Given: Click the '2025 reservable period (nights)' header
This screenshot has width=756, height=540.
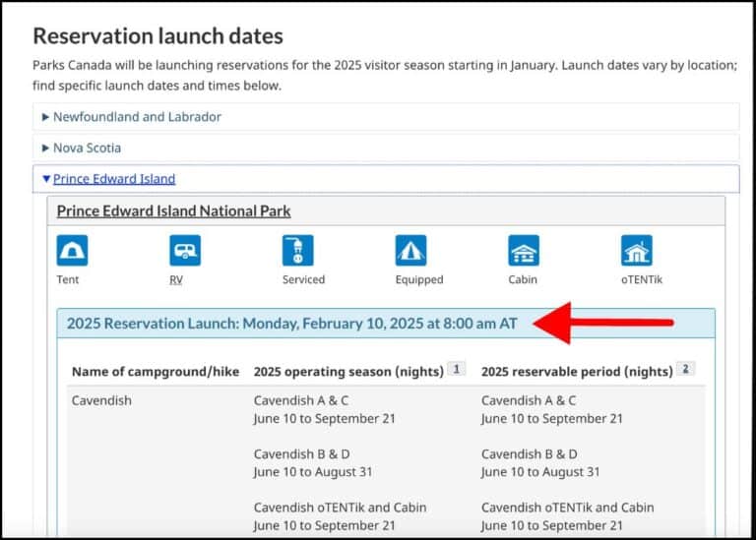Looking at the screenshot, I should [x=577, y=372].
